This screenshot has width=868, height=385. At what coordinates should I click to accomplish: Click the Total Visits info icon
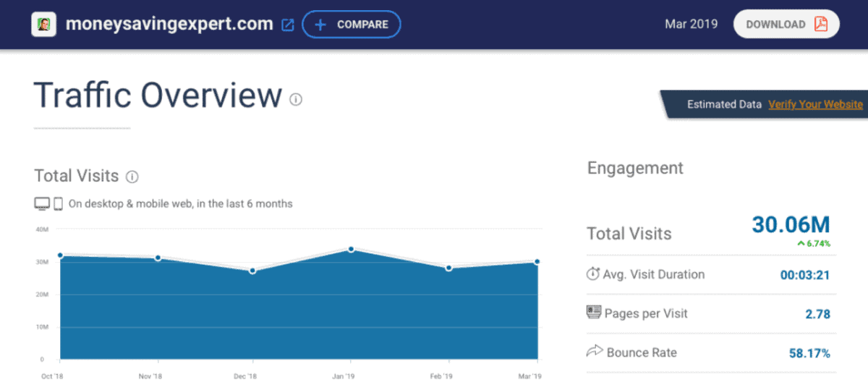[132, 176]
